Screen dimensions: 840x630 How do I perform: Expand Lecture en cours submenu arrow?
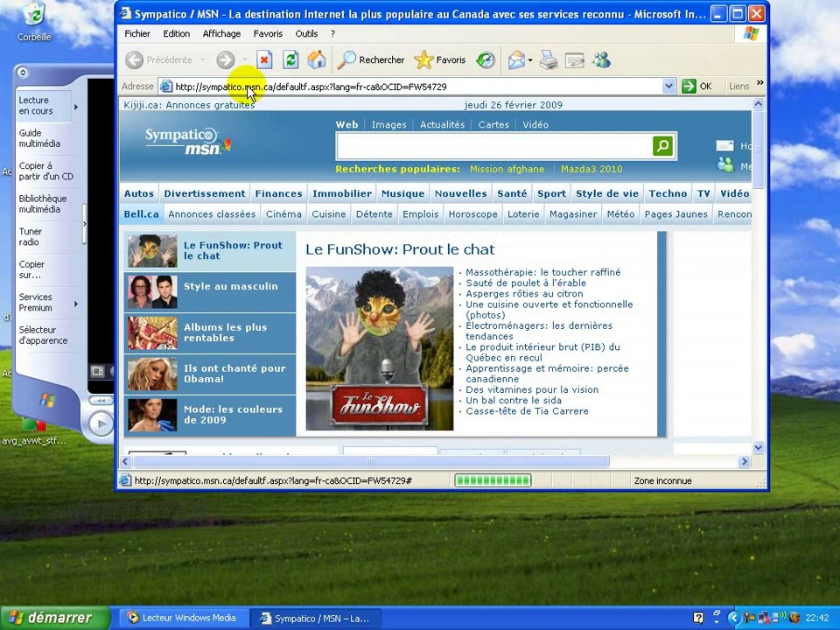pyautogui.click(x=76, y=107)
